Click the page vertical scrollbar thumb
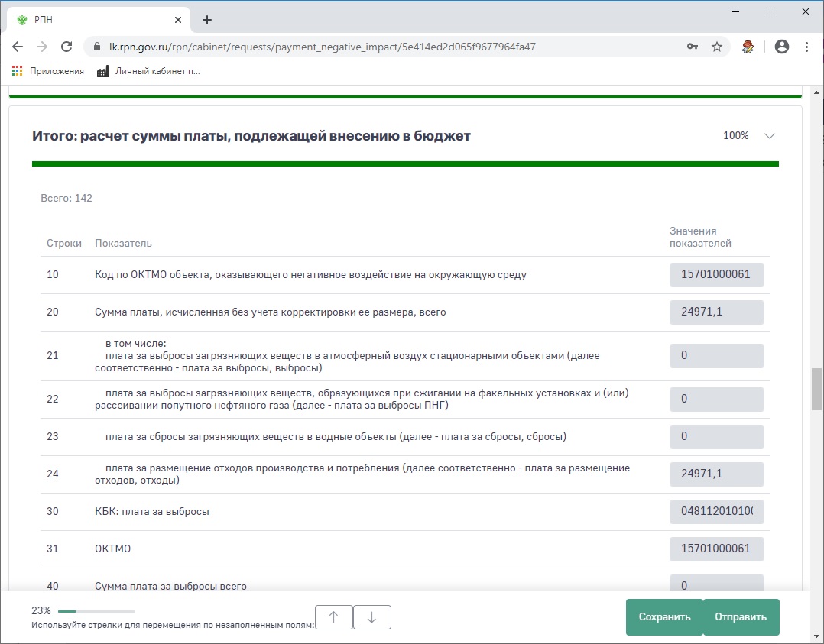 click(816, 390)
